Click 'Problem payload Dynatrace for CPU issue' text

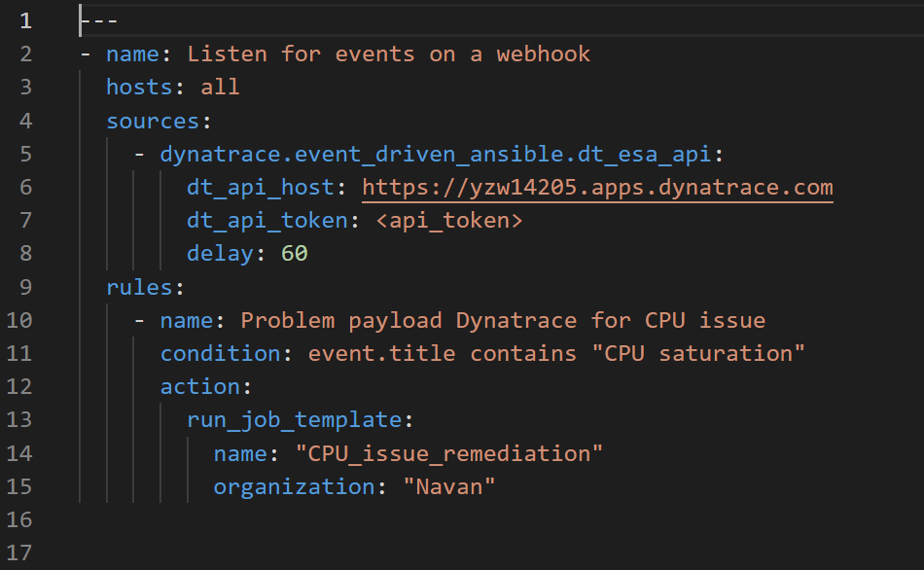click(x=503, y=321)
